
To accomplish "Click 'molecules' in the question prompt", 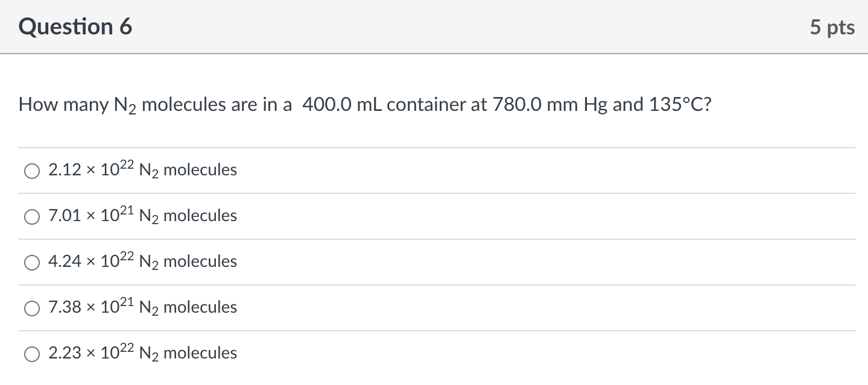I will point(183,105).
